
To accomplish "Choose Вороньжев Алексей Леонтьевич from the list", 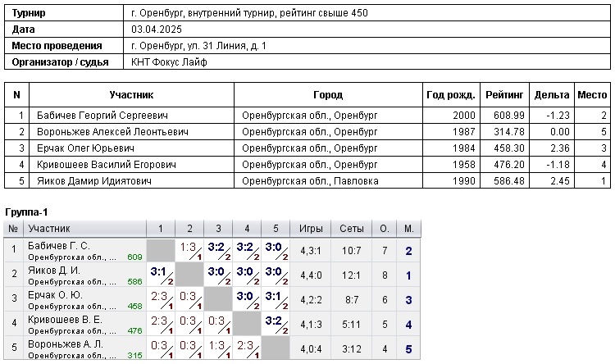I will [x=113, y=132].
